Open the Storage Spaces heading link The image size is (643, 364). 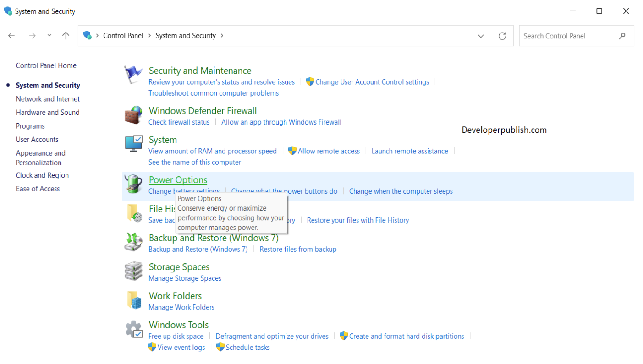(179, 267)
